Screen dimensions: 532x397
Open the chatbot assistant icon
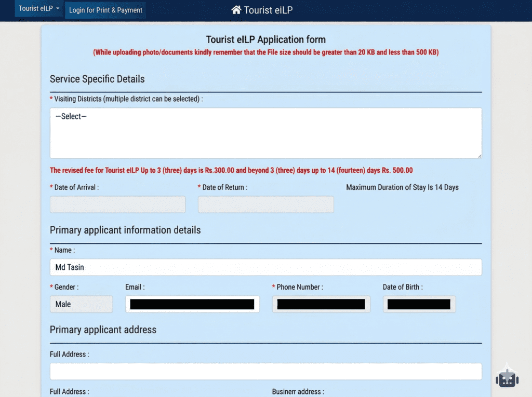tap(507, 377)
